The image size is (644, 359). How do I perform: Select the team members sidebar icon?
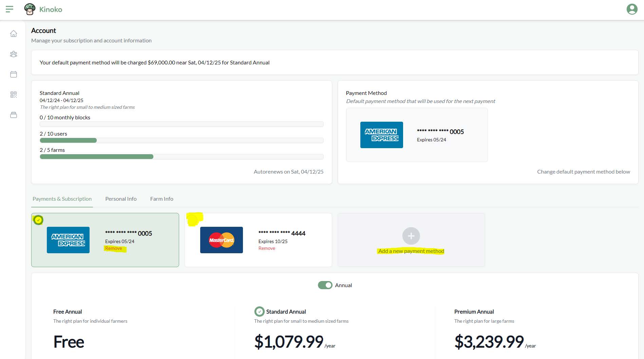pos(14,54)
